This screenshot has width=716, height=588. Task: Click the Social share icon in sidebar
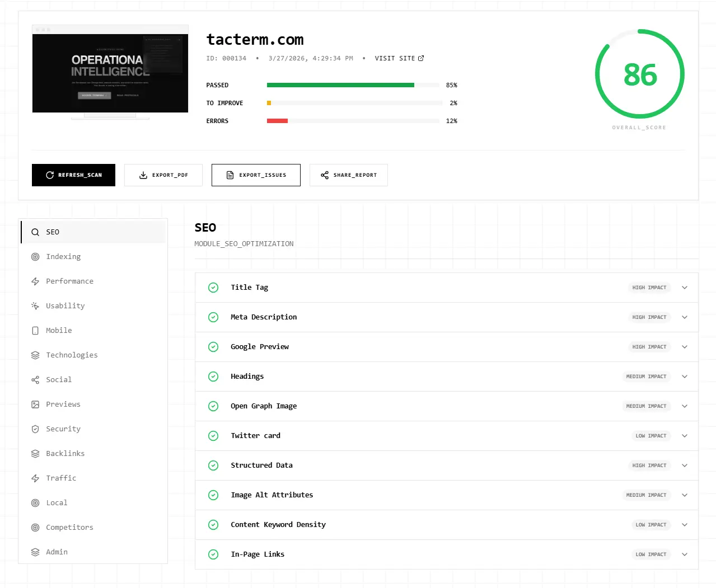pos(35,380)
